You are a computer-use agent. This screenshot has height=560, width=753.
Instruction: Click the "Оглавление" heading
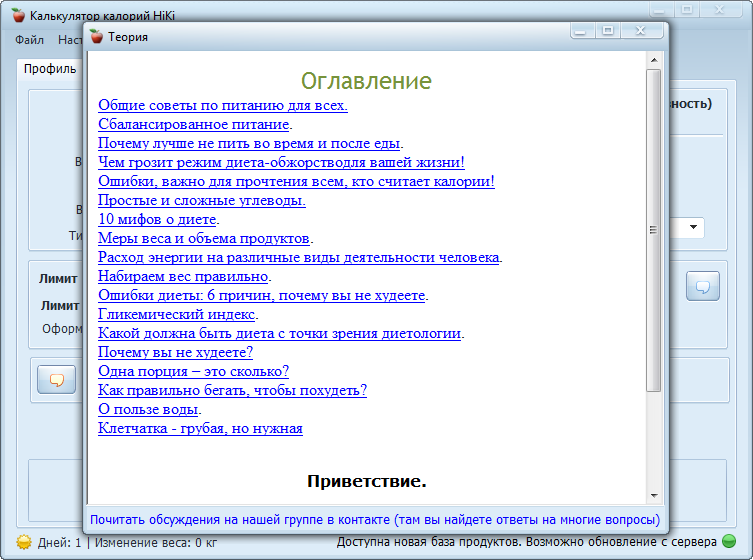point(366,81)
